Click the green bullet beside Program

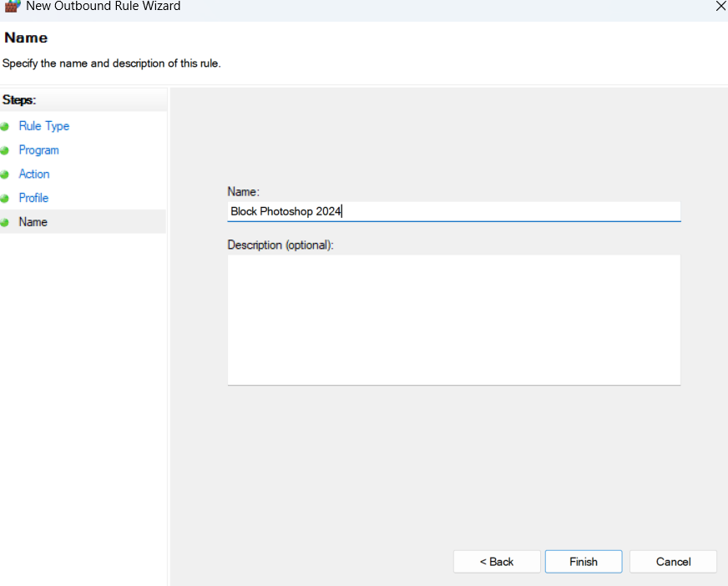tap(5, 150)
